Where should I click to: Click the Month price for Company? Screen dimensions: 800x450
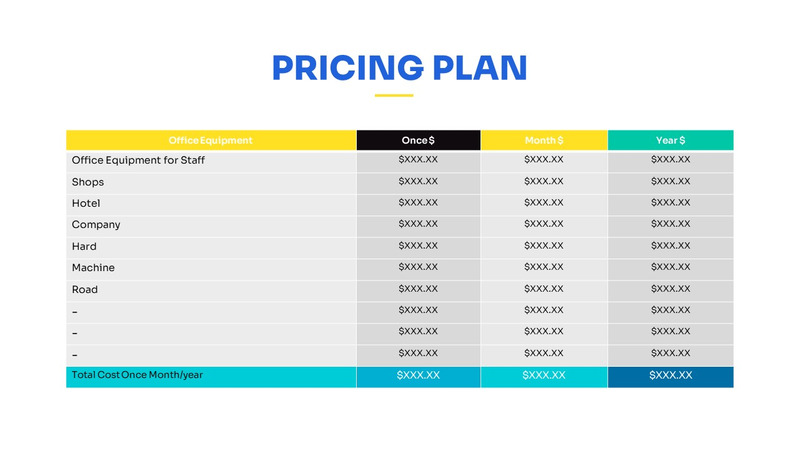(544, 224)
